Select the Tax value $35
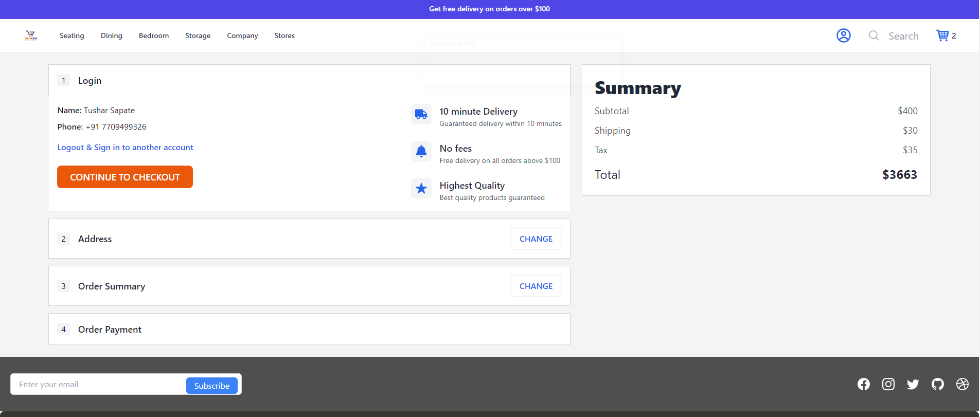The height and width of the screenshot is (417, 980). point(910,150)
